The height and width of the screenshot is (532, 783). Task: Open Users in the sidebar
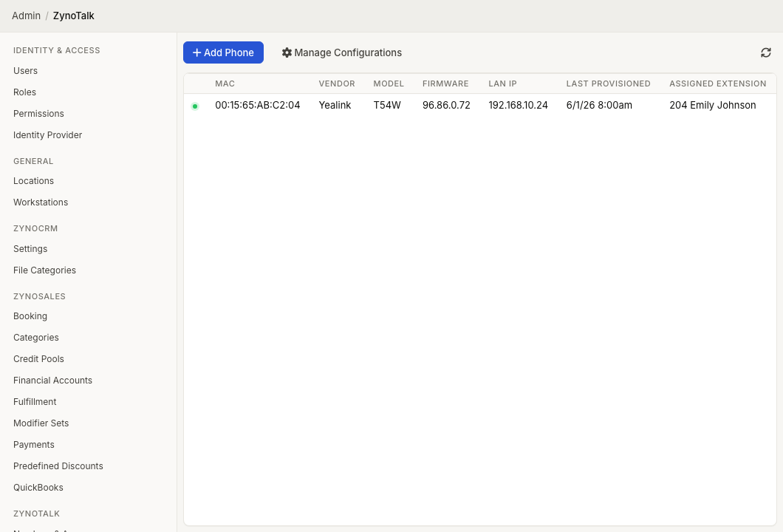[25, 71]
